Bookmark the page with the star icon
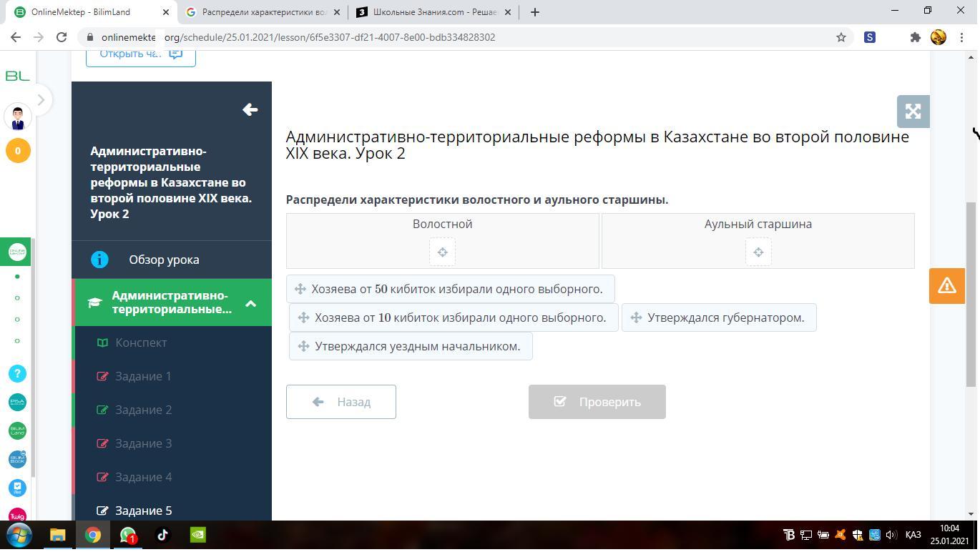Viewport: 980px width, 552px height. point(841,37)
